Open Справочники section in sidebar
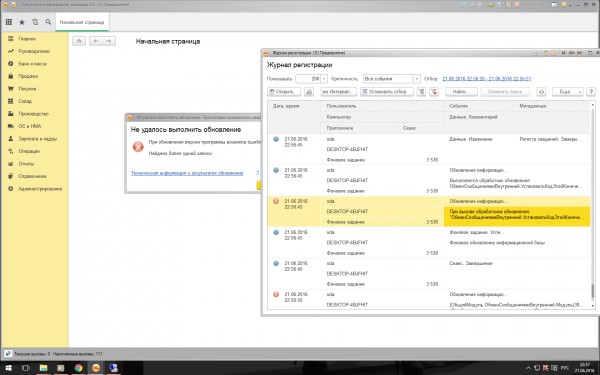The width and height of the screenshot is (600, 375). (32, 176)
